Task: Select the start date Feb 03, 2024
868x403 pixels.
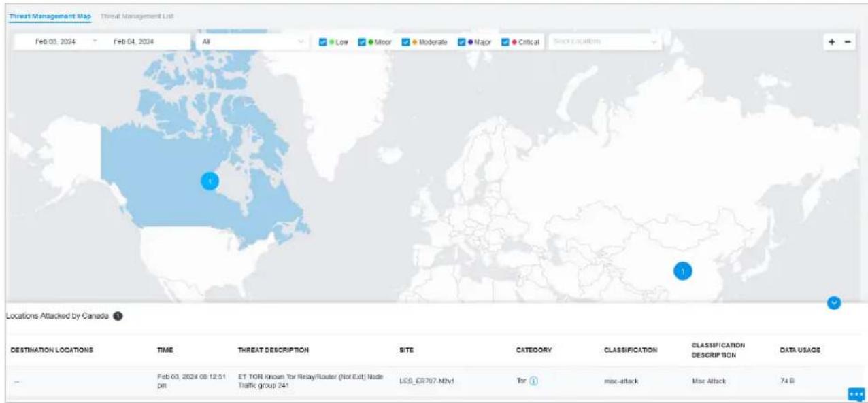Action: click(x=56, y=41)
